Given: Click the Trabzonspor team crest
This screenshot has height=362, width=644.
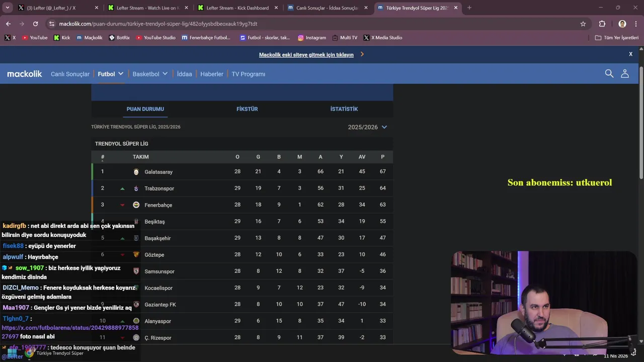Looking at the screenshot, I should click(x=136, y=189).
